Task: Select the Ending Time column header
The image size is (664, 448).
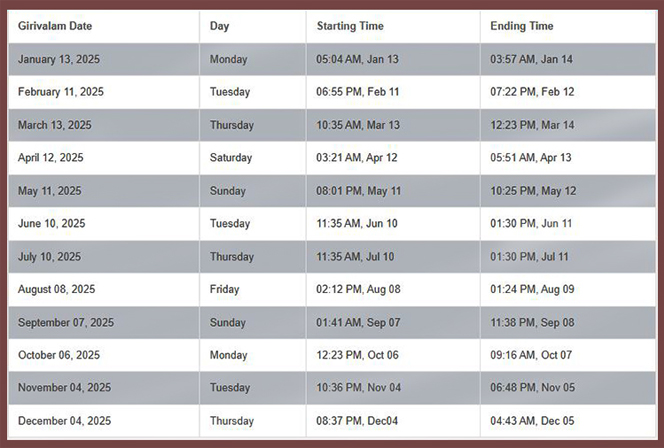Action: click(521, 26)
